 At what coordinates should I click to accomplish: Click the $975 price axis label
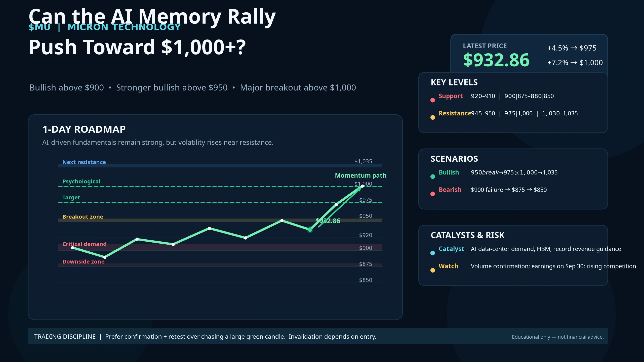click(366, 200)
